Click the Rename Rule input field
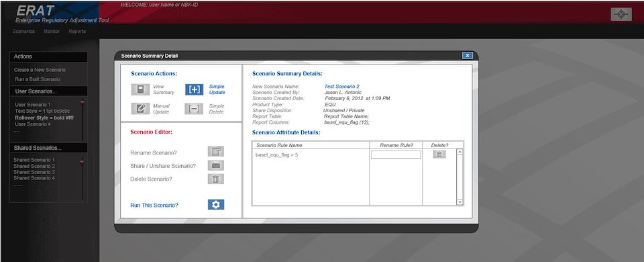The image size is (644, 262). 396,155
